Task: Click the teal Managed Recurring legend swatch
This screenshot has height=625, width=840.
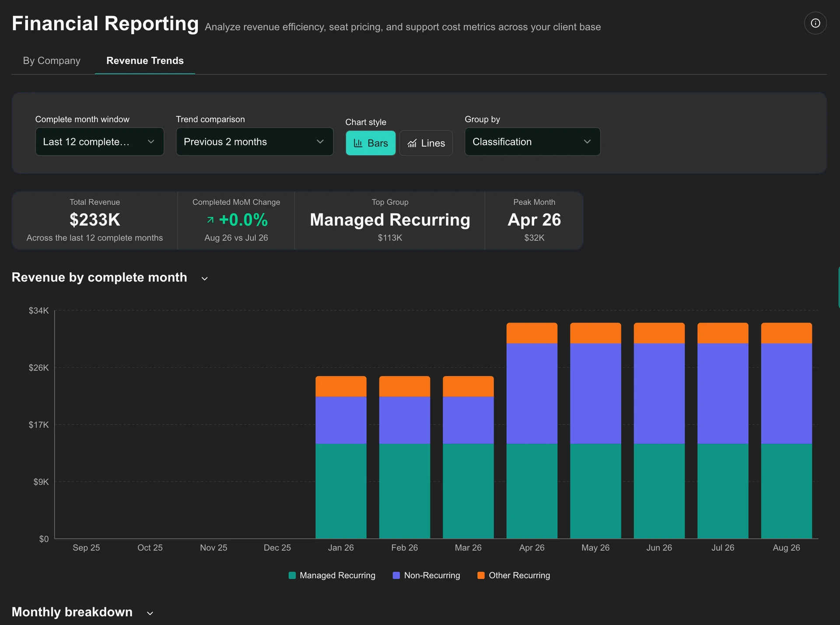Action: pos(292,576)
